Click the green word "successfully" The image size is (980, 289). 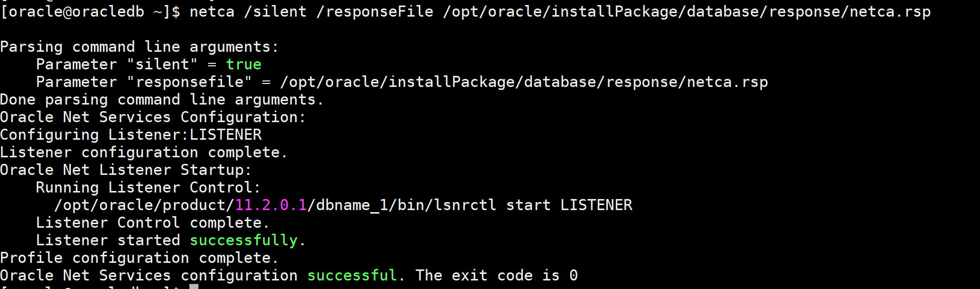point(244,240)
